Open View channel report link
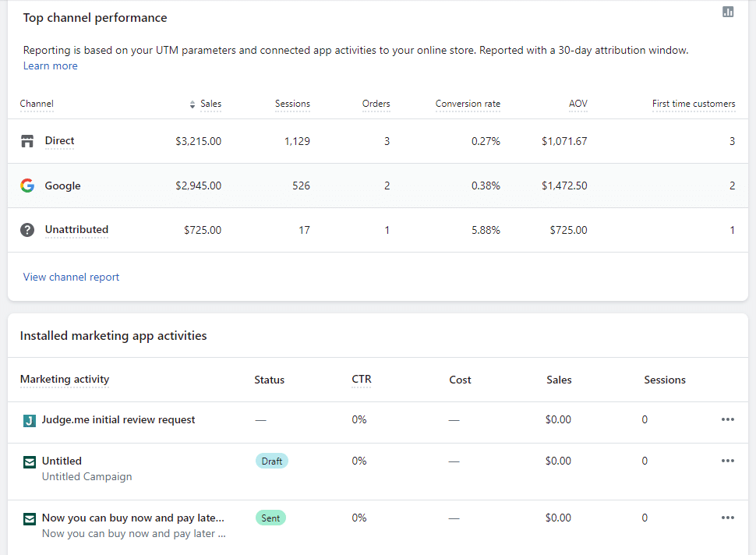This screenshot has width=756, height=555. point(71,277)
